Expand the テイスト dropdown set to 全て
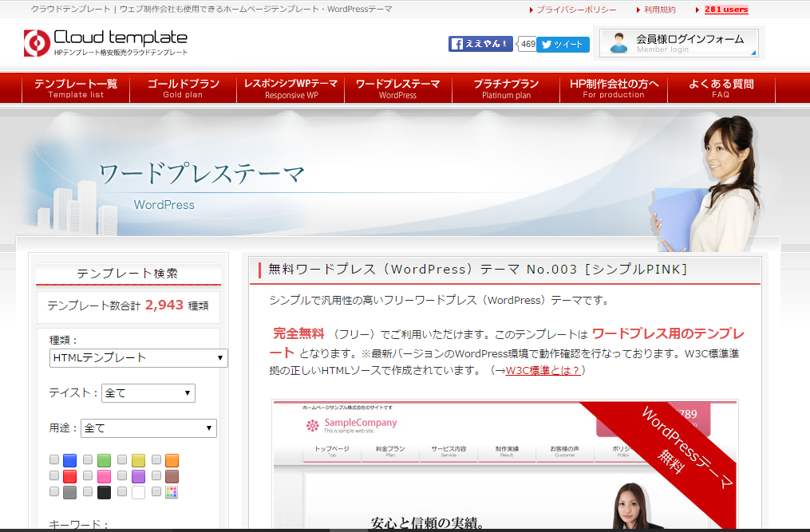 (148, 392)
